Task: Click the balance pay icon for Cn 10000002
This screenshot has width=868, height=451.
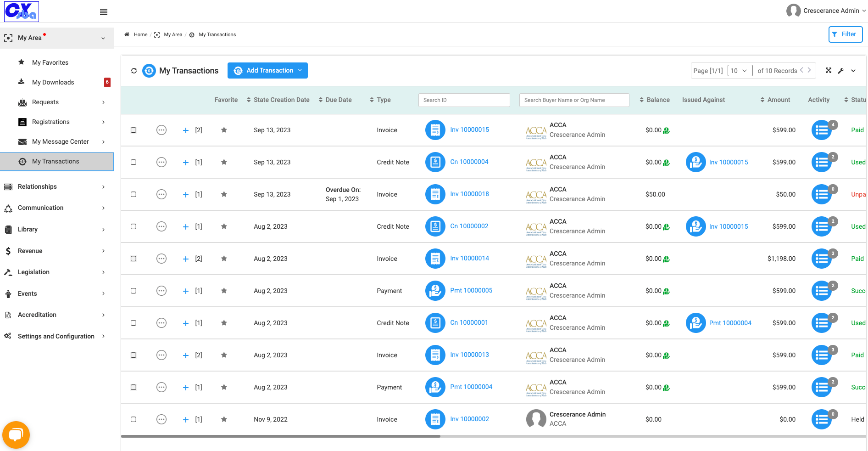Action: tap(667, 227)
